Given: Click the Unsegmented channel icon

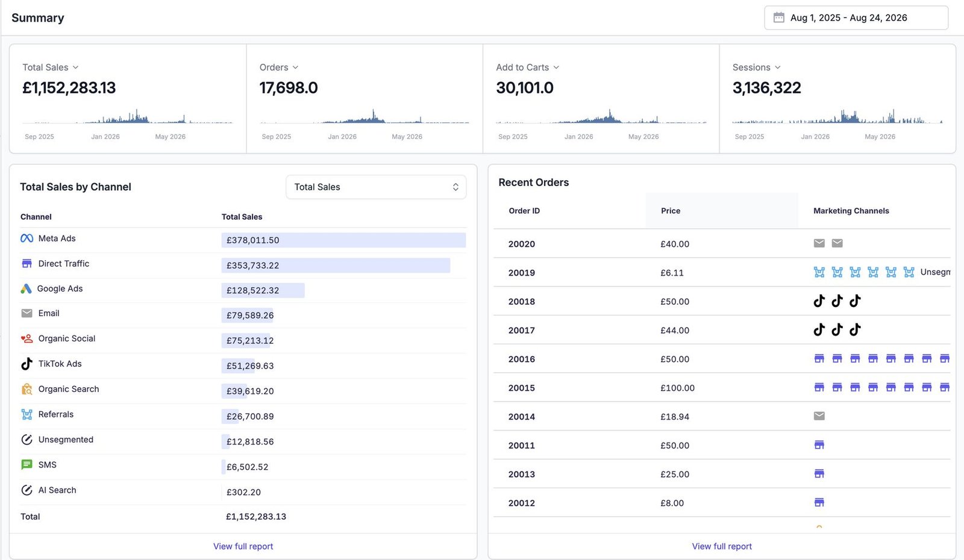Looking at the screenshot, I should pyautogui.click(x=27, y=440).
